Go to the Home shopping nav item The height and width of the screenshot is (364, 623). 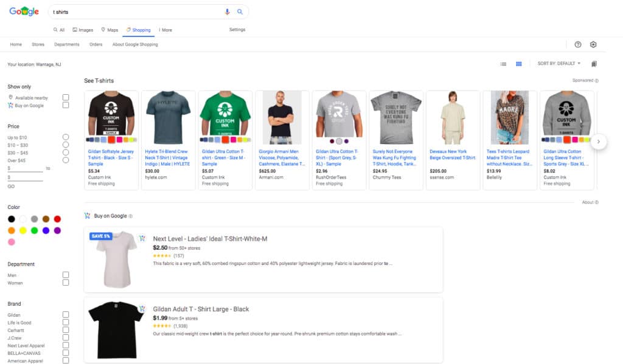16,44
